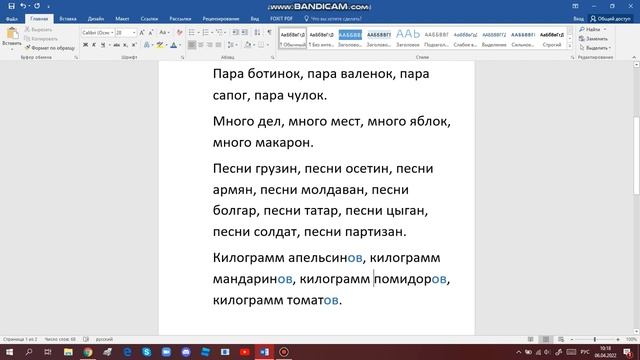The image size is (640, 360).
Task: Open the font name dropdown
Action: (112, 32)
